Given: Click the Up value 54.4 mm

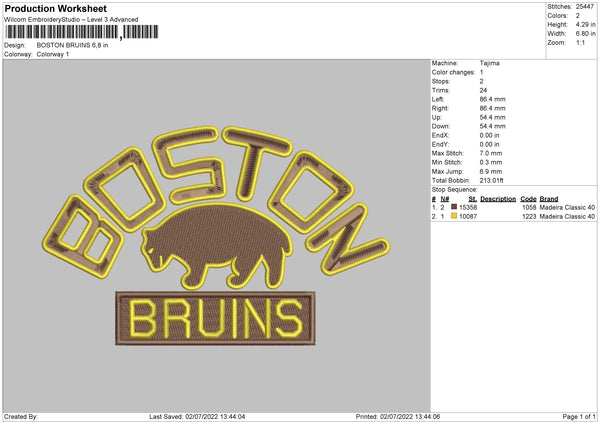Looking at the screenshot, I should [x=492, y=117].
